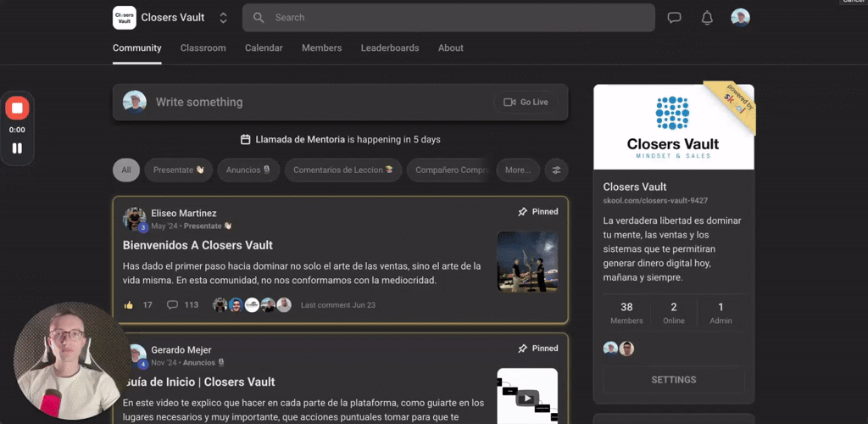Select the All category filter
This screenshot has width=868, height=424.
click(x=126, y=170)
